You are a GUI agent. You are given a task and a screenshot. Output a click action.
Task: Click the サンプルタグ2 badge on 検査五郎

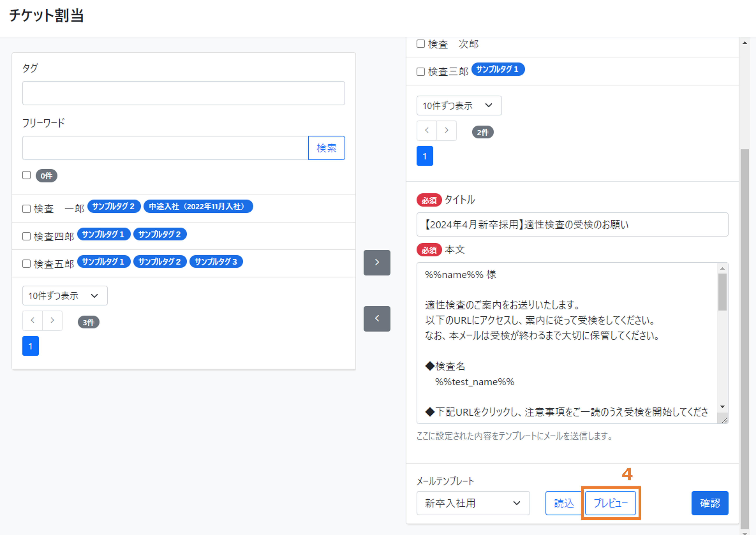tap(160, 262)
